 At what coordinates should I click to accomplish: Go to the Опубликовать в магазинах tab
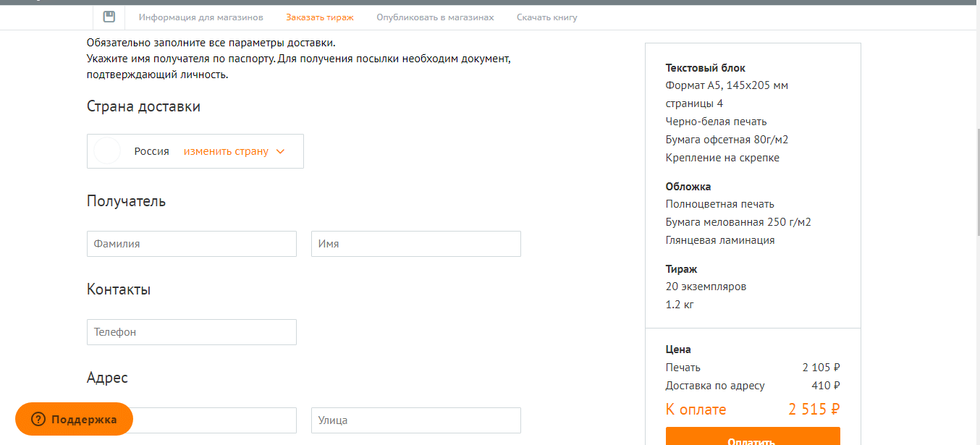point(435,17)
